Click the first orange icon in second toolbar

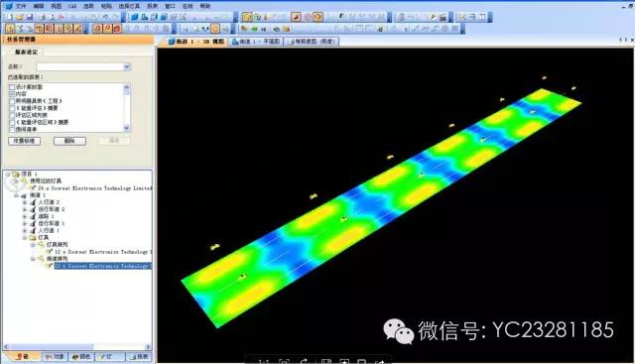coord(10,29)
